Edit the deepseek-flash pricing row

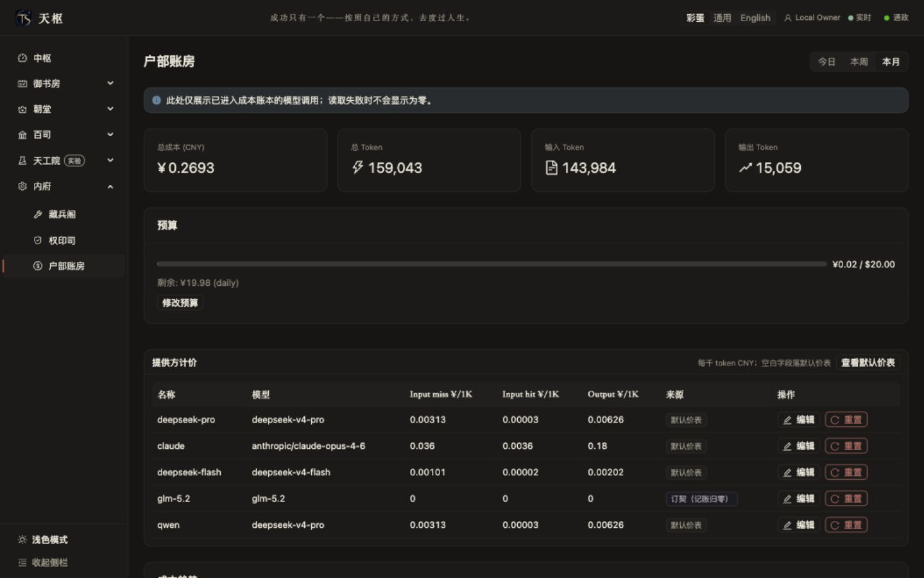799,473
